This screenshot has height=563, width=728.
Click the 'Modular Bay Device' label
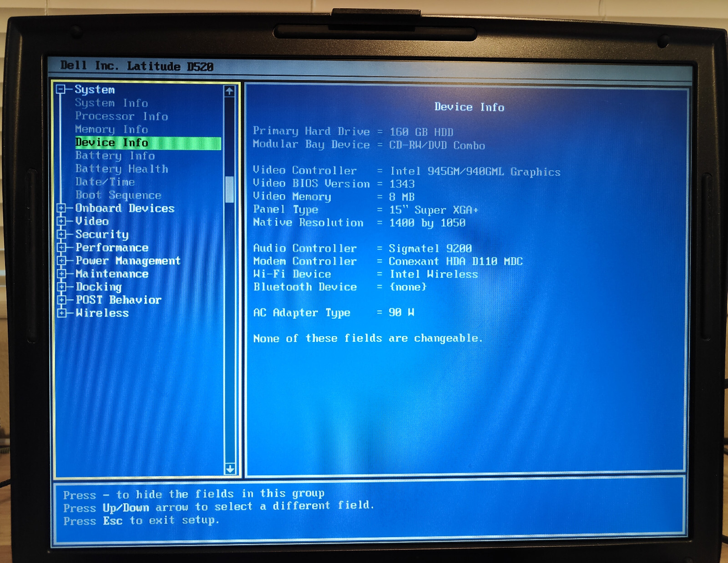[x=311, y=145]
